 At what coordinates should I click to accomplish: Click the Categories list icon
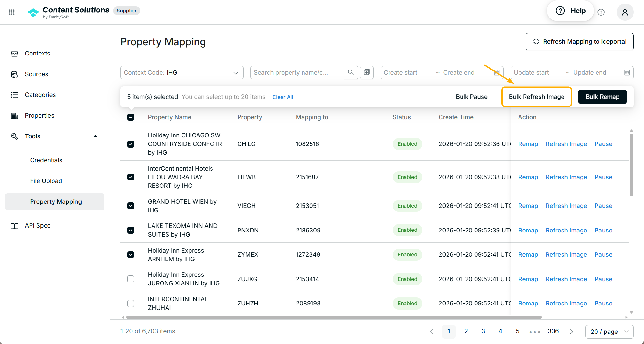(x=14, y=95)
